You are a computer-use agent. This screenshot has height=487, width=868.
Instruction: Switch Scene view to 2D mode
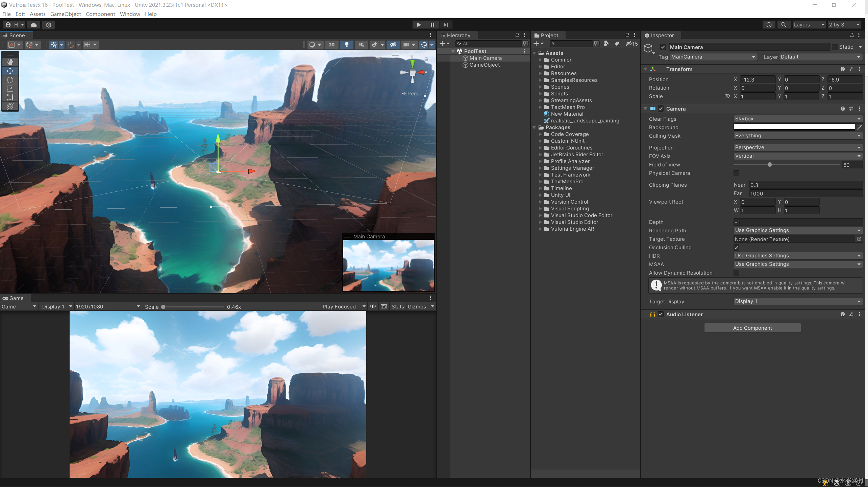pos(331,45)
